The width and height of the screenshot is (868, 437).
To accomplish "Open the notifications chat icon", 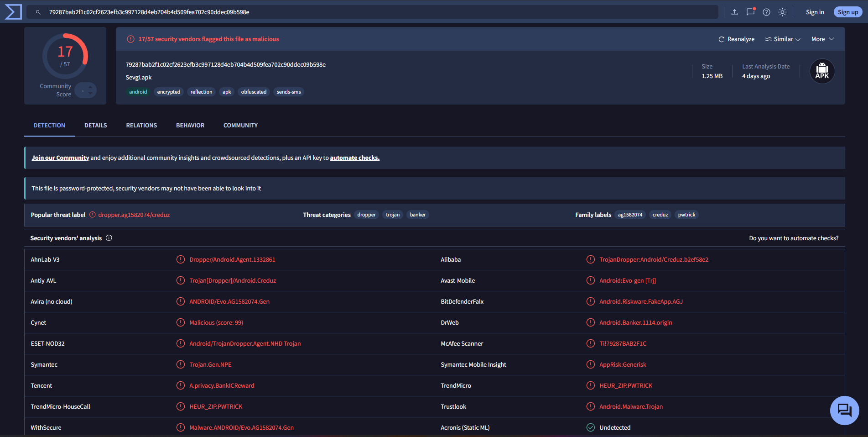I will coord(750,12).
